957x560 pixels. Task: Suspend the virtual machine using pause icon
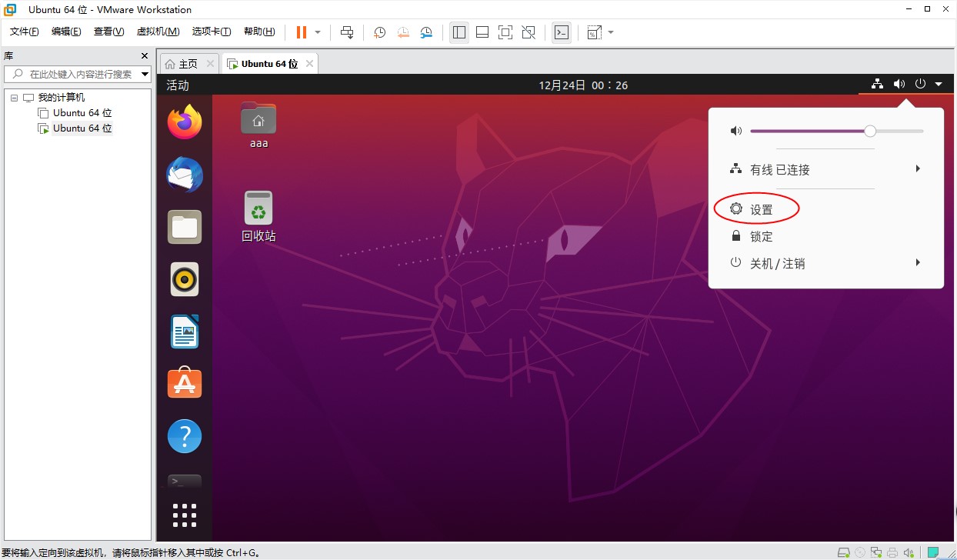tap(300, 32)
